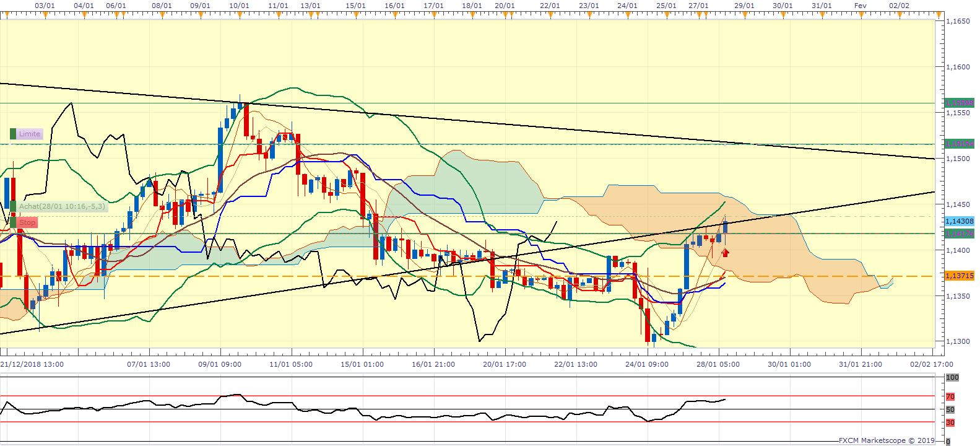Click the 11/01 05:00 time label
Image resolution: width=980 pixels, height=446 pixels.
pyautogui.click(x=291, y=364)
